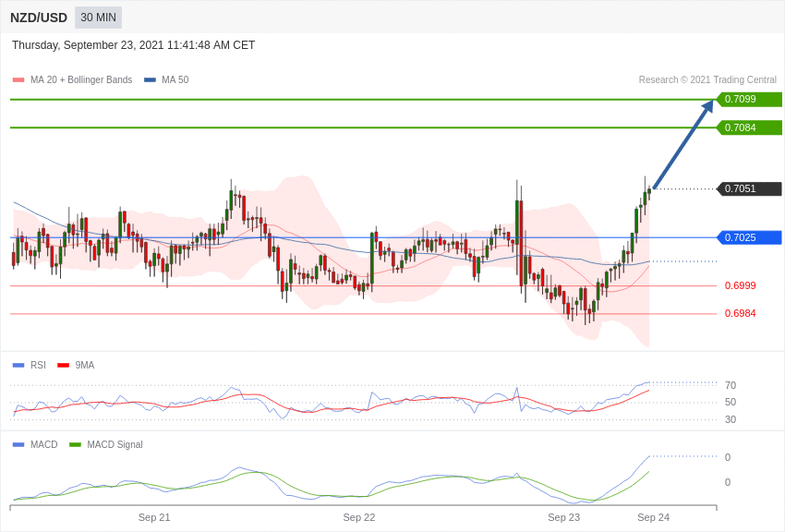
Task: Click the 9MA legend label
Action: pos(85,366)
